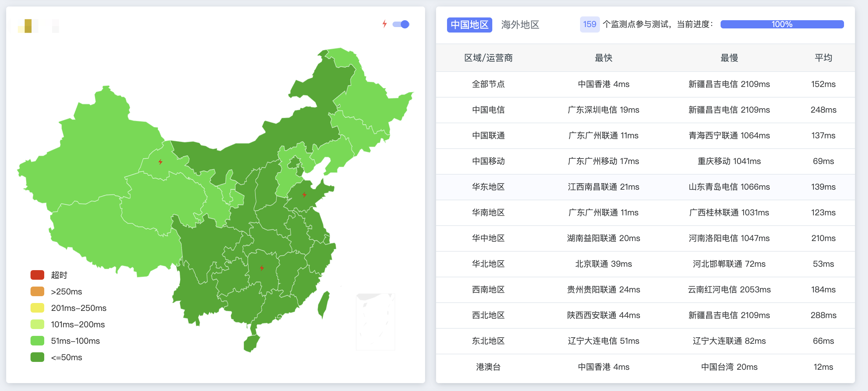Toggle the 超时 red legend item
Viewport: 868px width, 391px height.
click(x=37, y=275)
